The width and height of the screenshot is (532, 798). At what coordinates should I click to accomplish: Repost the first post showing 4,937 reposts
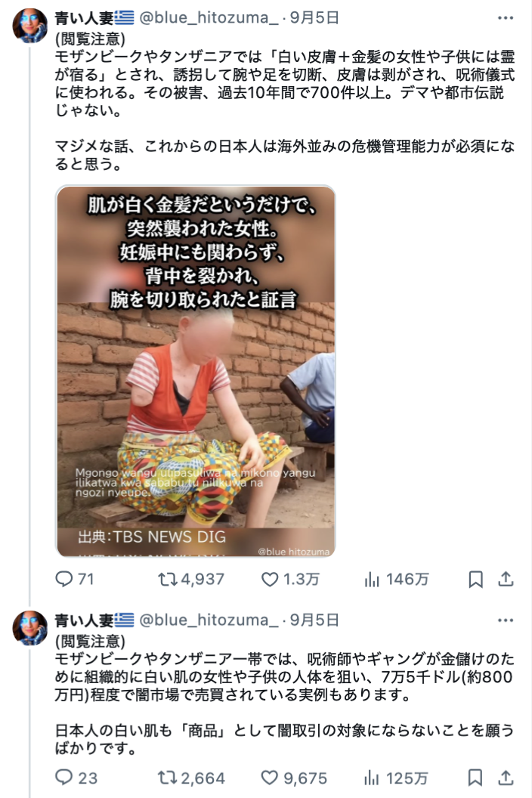pyautogui.click(x=191, y=579)
